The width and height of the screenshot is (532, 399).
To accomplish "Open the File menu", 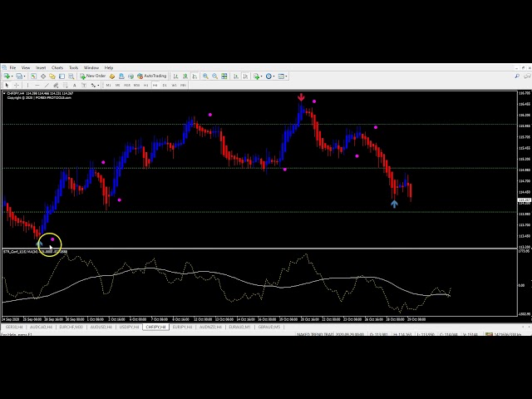I will [12, 67].
